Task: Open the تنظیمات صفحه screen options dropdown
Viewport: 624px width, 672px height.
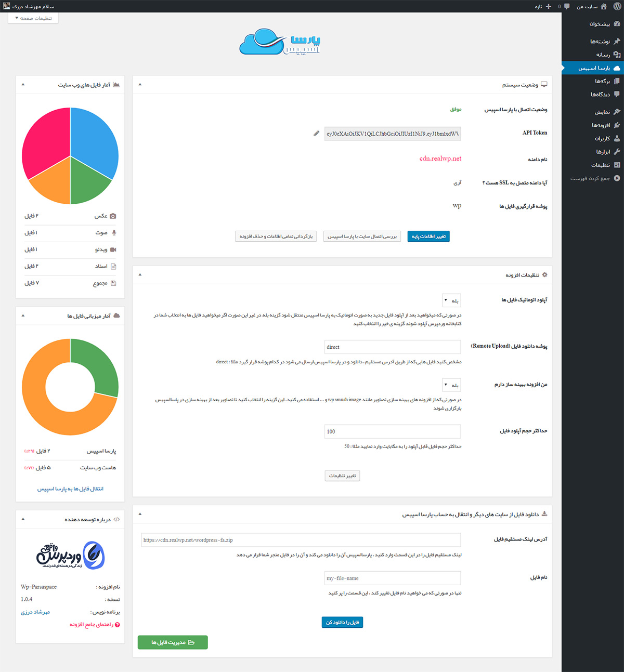Action: 33,18
